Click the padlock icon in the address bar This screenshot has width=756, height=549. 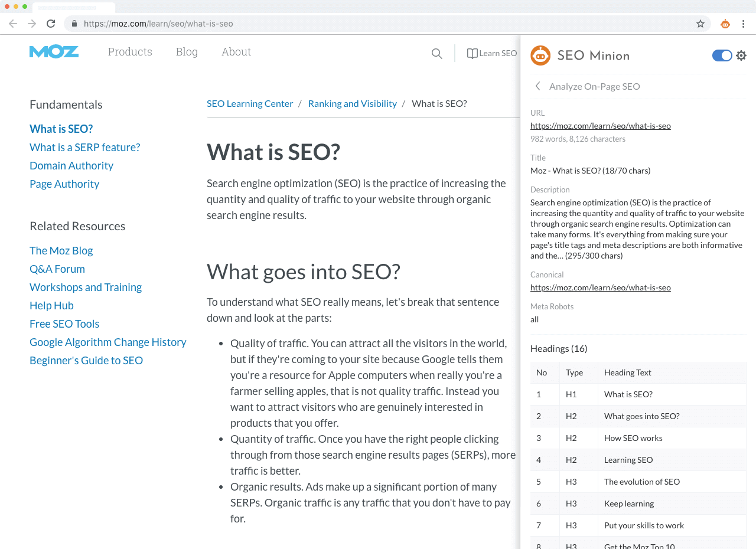pos(74,24)
